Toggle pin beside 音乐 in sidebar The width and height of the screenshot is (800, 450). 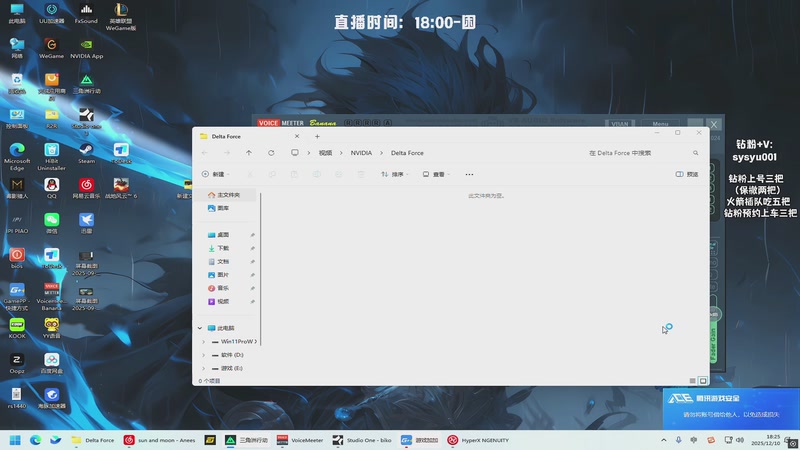(253, 288)
